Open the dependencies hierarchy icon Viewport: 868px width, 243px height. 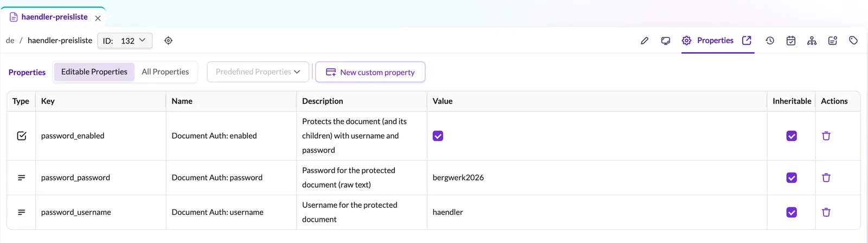tap(812, 41)
